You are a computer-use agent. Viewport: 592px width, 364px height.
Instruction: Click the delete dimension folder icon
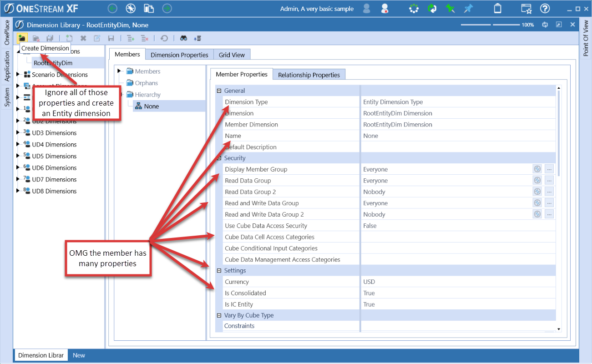[x=36, y=39]
